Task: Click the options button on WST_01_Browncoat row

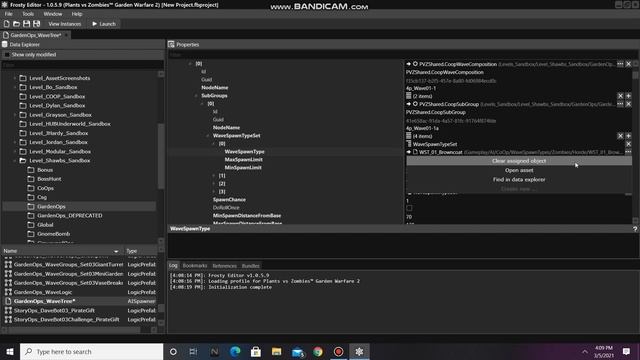Action: pyautogui.click(x=628, y=152)
